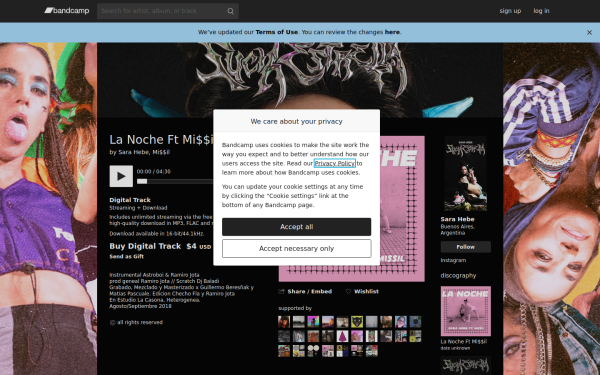Open La Noche discography album thumbnail
The height and width of the screenshot is (375, 600).
pos(465,311)
